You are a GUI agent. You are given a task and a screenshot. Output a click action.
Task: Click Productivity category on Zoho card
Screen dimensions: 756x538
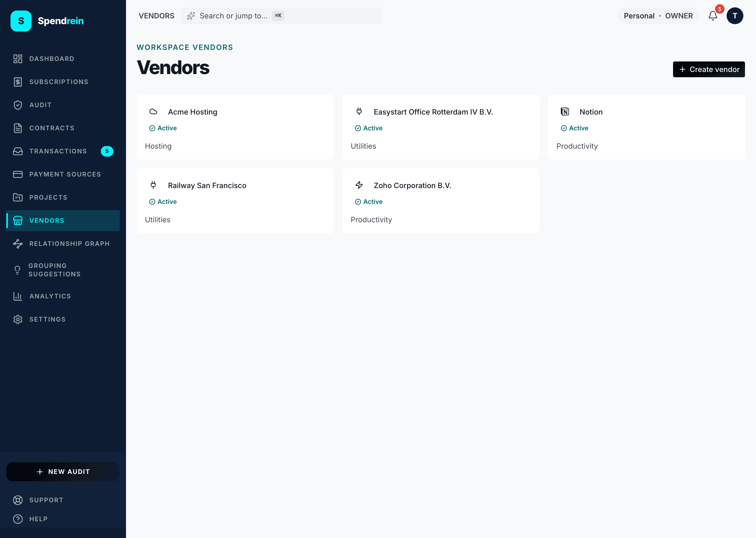(371, 220)
